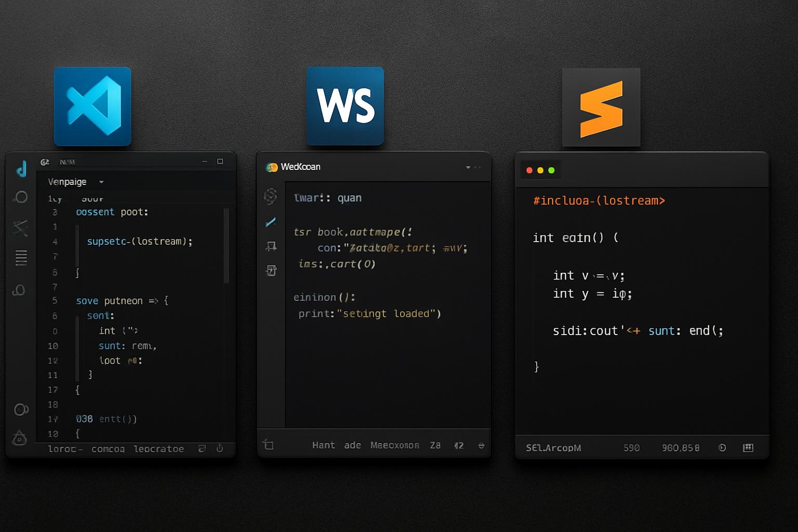Click the crop icon in middle window status bar

269,445
